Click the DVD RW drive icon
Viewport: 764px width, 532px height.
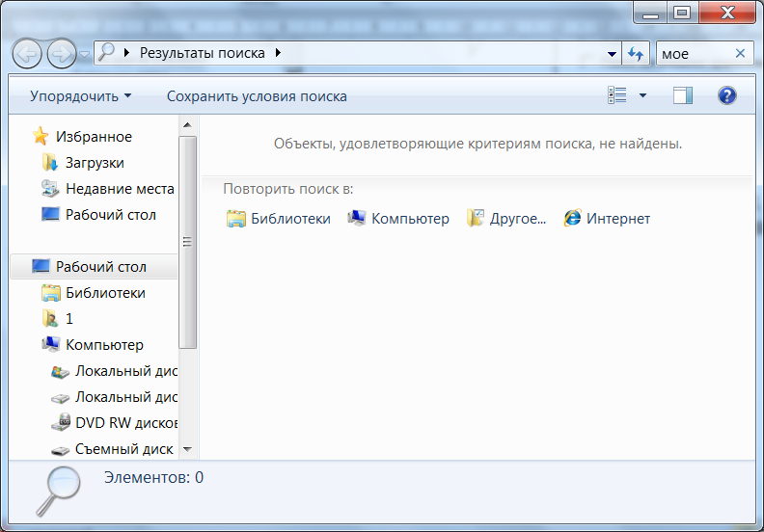click(61, 422)
